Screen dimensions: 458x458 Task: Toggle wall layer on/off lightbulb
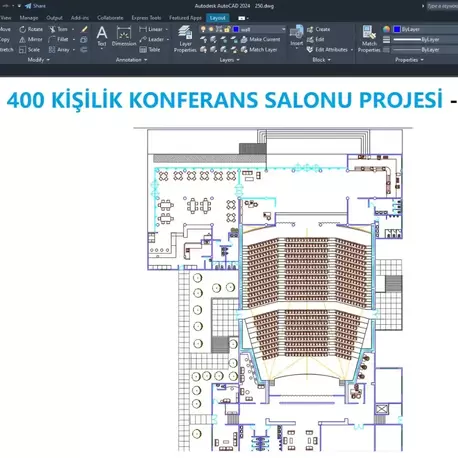pos(203,29)
